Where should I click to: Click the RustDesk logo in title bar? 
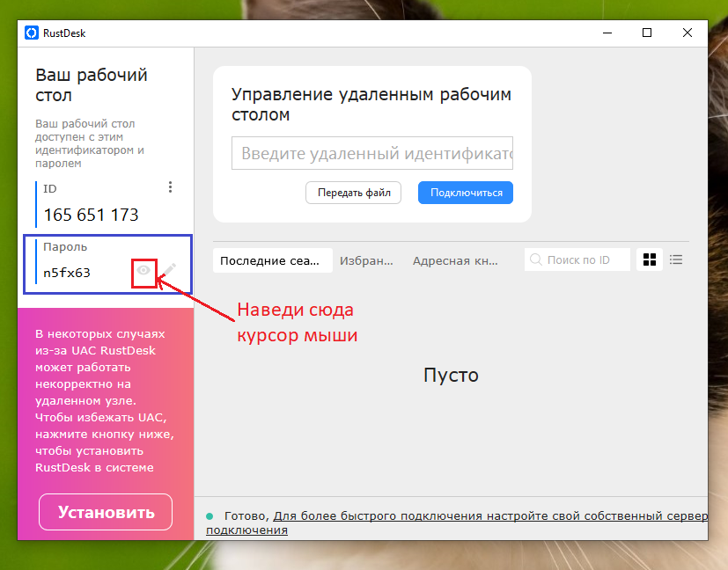32,33
